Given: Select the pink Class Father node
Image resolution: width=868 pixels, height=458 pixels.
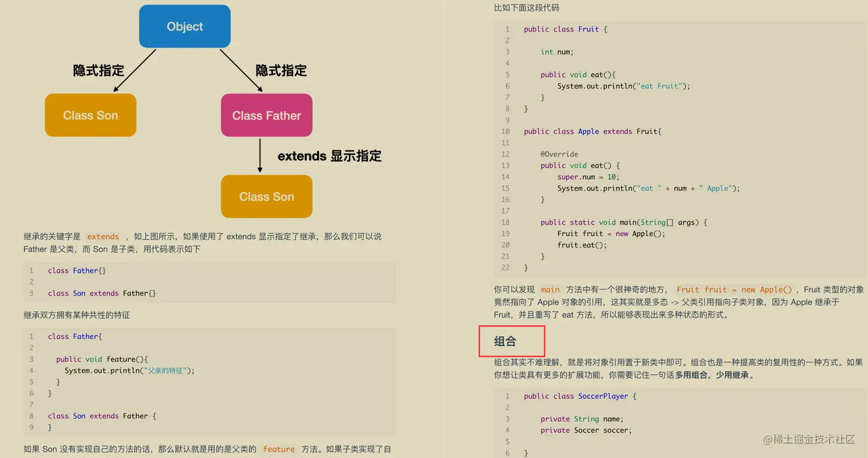Looking at the screenshot, I should [x=266, y=115].
